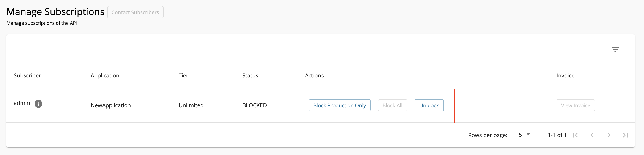Click the Subscriber column header
The width and height of the screenshot is (644, 155).
[27, 75]
